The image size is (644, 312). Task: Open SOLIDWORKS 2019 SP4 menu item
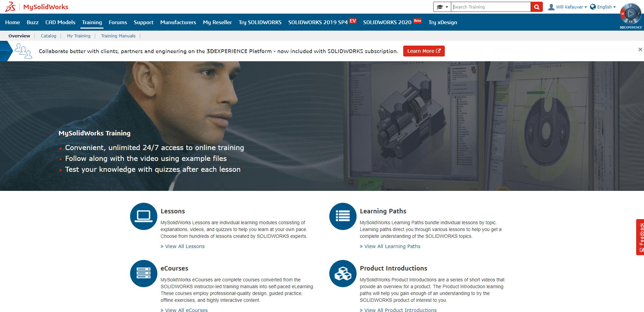coord(322,22)
